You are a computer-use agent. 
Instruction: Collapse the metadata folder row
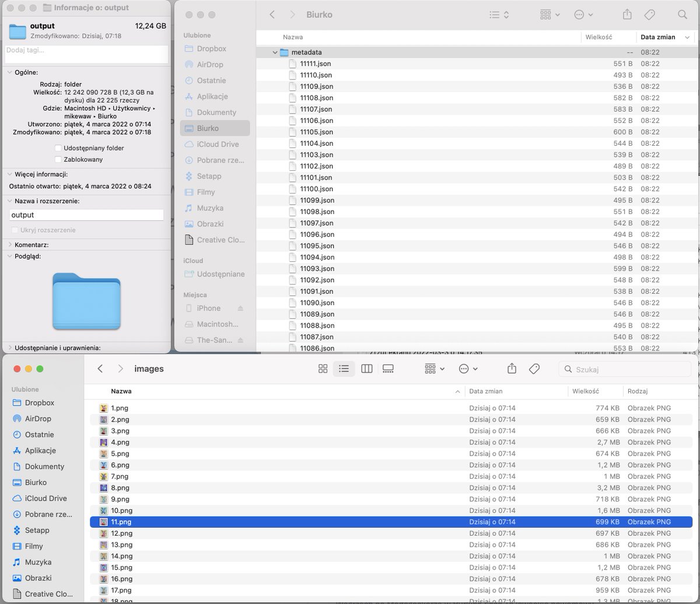[x=275, y=52]
